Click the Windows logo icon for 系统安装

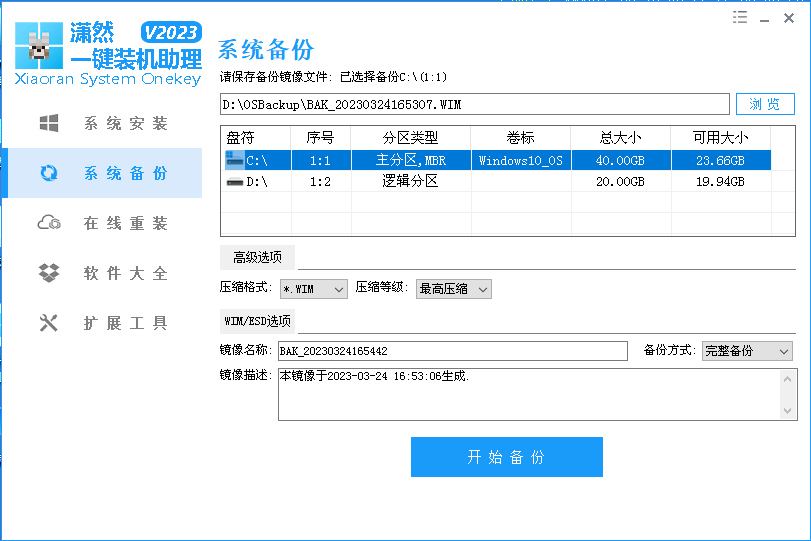(48, 124)
